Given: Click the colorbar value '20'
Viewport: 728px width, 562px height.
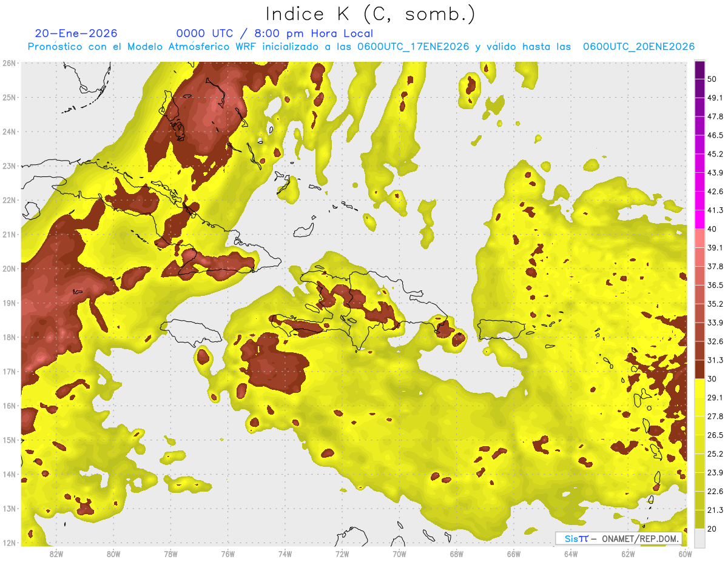Looking at the screenshot, I should click(x=713, y=529).
